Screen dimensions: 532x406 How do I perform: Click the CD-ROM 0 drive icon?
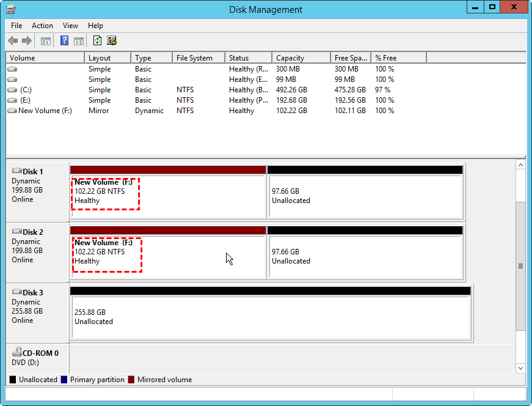(x=18, y=352)
